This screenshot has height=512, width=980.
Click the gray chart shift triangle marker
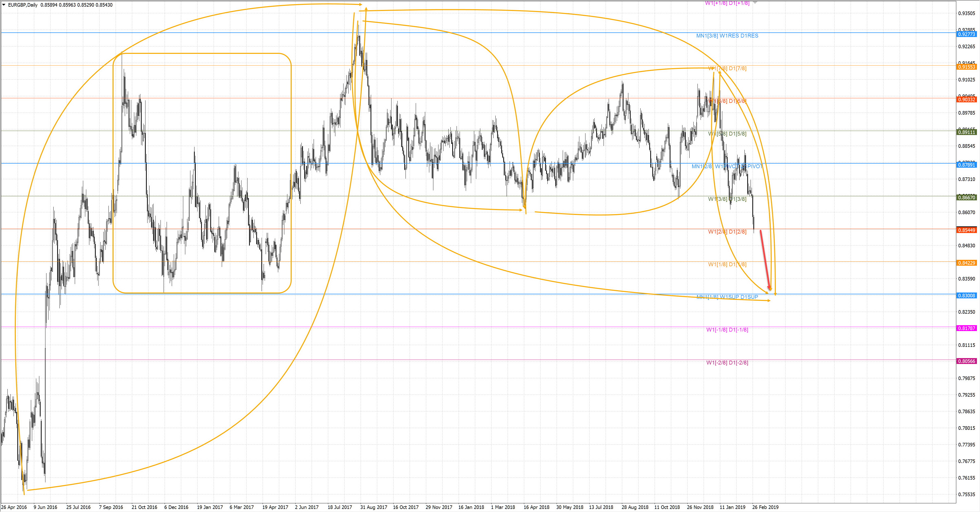pyautogui.click(x=755, y=3)
